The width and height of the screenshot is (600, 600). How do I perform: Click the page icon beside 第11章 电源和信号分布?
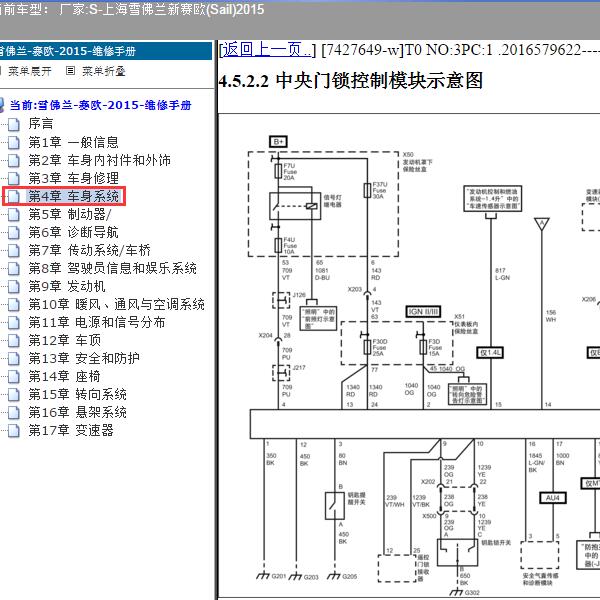click(x=14, y=323)
